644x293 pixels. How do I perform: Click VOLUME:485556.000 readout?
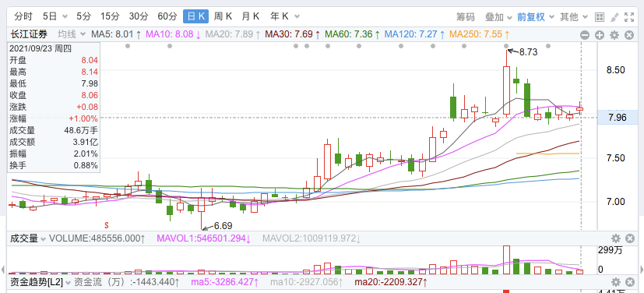(97, 238)
